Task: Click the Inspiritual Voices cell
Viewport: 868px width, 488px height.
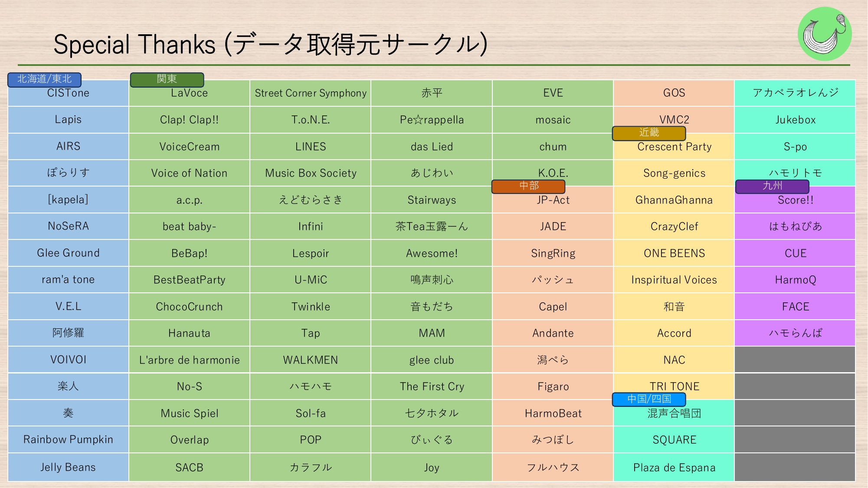Action: [x=674, y=280]
